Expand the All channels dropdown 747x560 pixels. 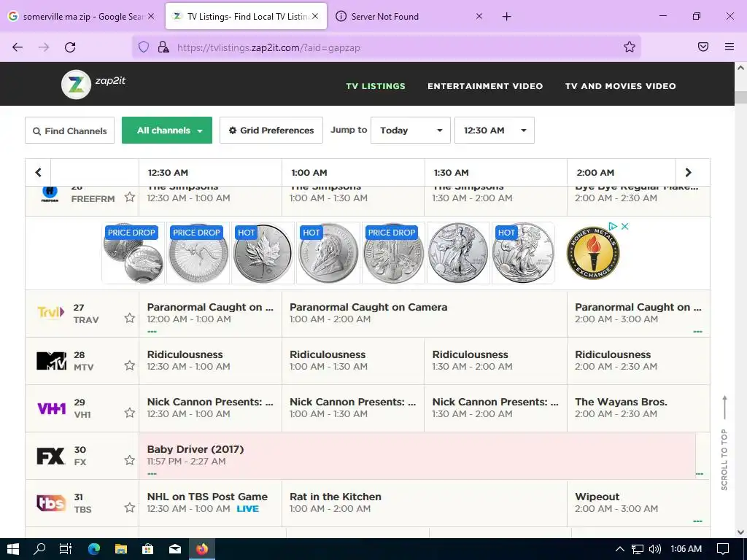(x=167, y=130)
